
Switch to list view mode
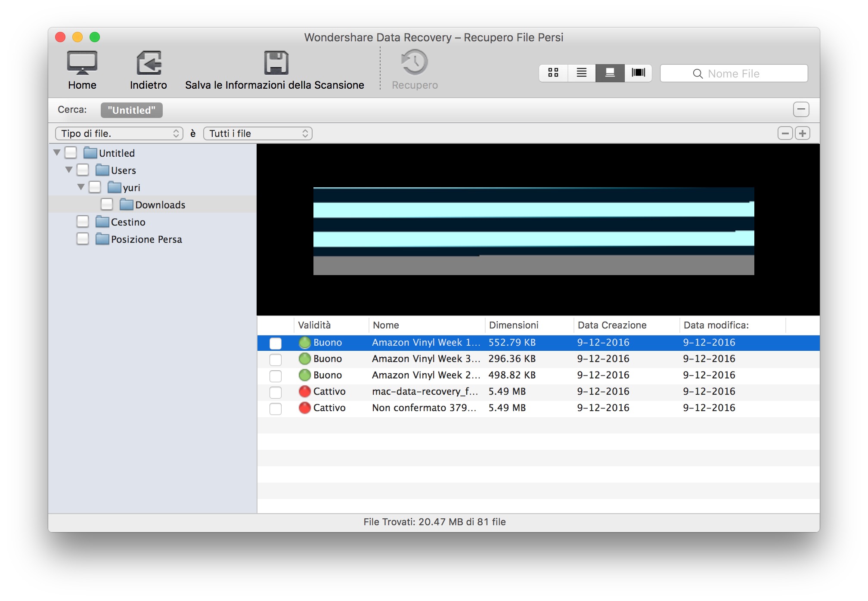581,73
